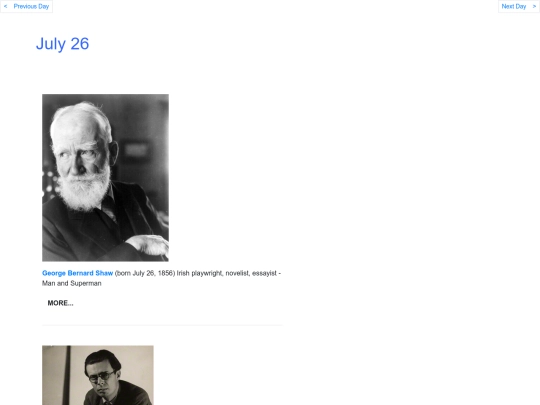Click the born July 26, 1856 text
Screen dimensions: 540x405
[x=145, y=273]
